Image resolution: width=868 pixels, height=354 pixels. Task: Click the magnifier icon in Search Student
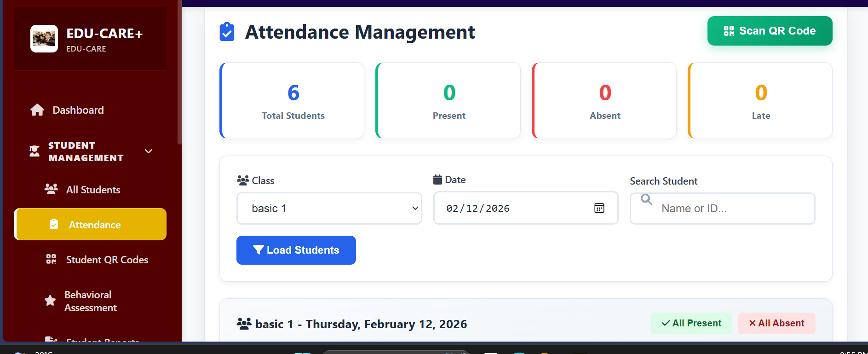point(645,199)
